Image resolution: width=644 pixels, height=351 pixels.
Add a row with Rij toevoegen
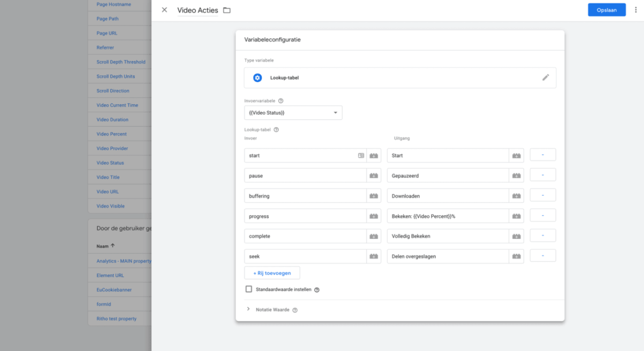[x=272, y=273]
